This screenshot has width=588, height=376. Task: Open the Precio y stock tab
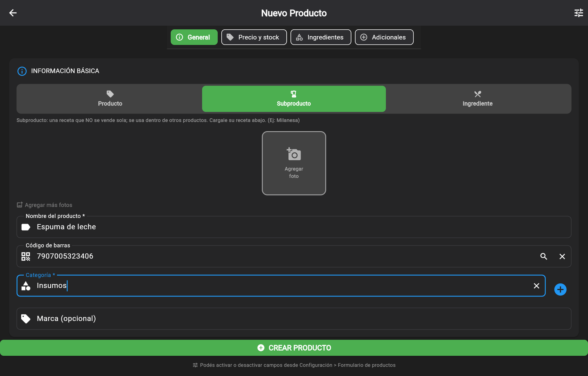coord(254,37)
